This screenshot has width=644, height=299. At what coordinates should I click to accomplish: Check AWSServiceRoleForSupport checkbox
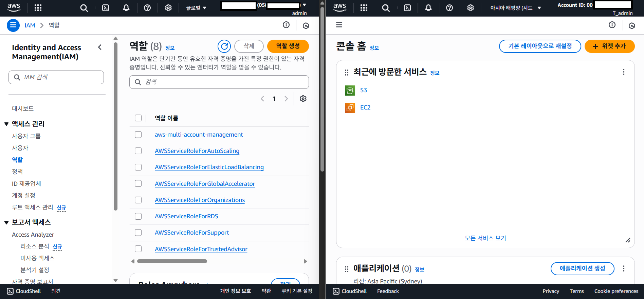click(138, 233)
